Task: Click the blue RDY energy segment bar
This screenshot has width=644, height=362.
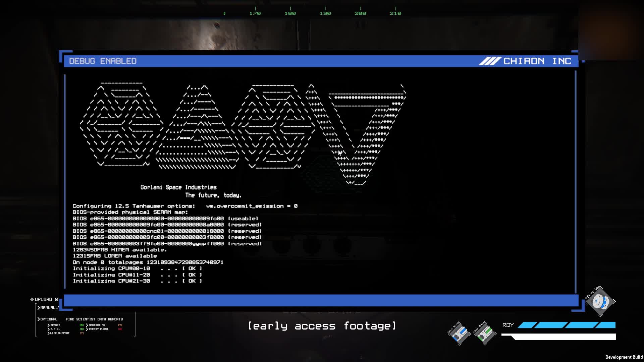Action: 567,325
